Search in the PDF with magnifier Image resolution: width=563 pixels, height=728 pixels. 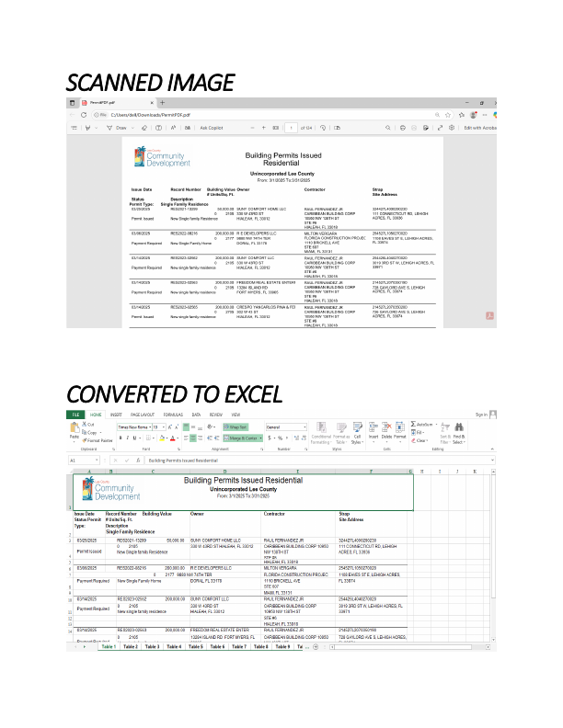click(388, 128)
